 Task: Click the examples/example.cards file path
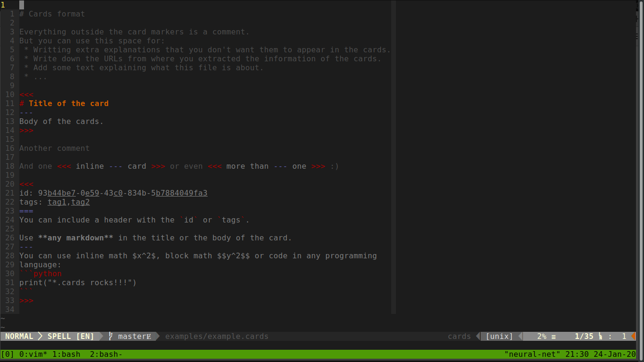point(217,336)
